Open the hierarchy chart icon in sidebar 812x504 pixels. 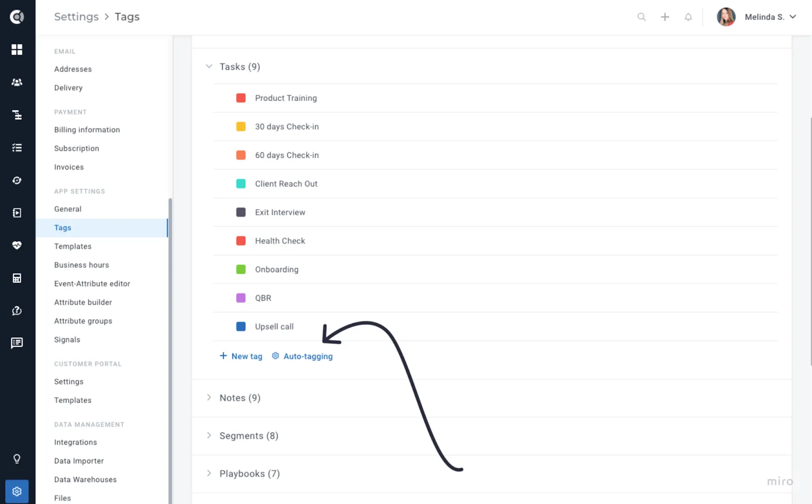click(x=17, y=115)
